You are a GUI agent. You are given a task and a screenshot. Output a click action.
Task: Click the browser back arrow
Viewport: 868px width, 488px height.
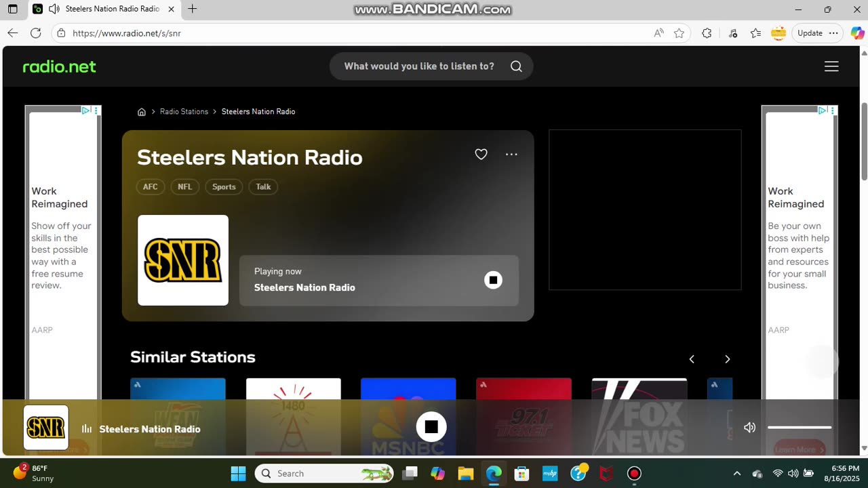13,33
